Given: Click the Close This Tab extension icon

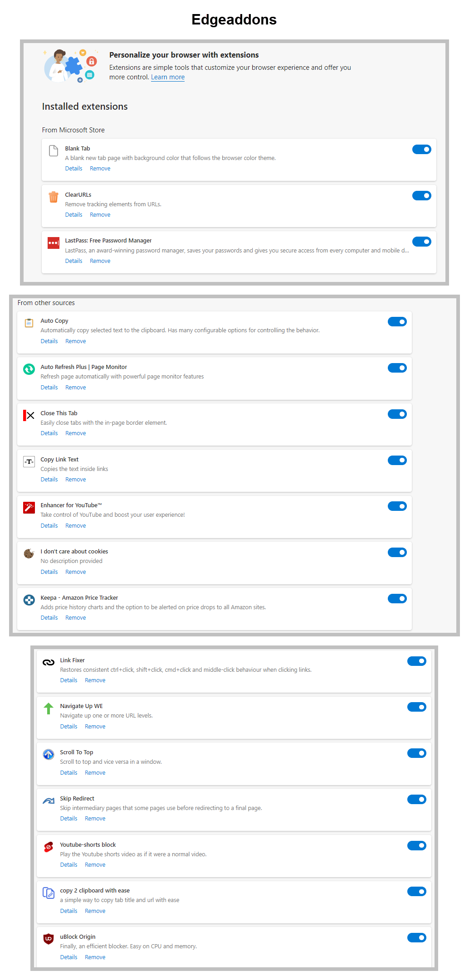Looking at the screenshot, I should click(29, 415).
